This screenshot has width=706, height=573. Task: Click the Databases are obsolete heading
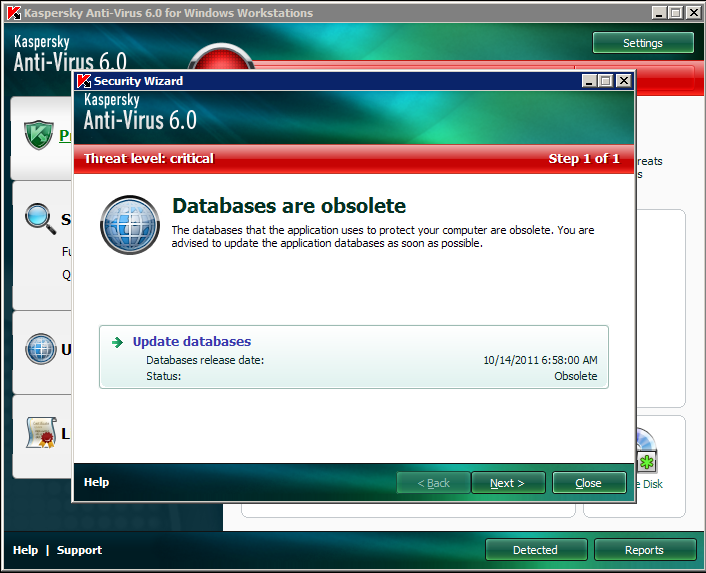pyautogui.click(x=289, y=206)
